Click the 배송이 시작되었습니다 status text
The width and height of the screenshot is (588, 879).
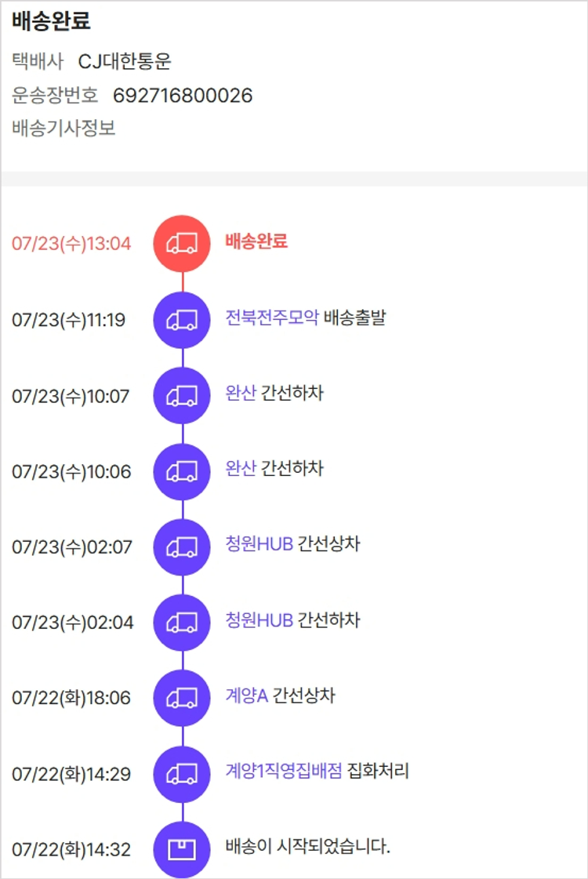coord(307,847)
